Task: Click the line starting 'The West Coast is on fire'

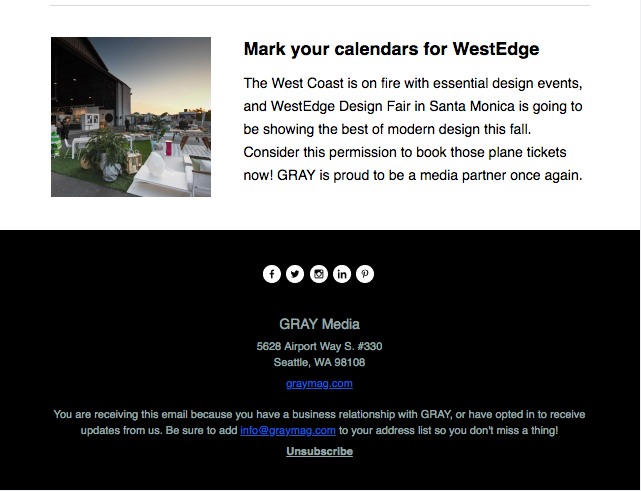Action: (x=413, y=83)
